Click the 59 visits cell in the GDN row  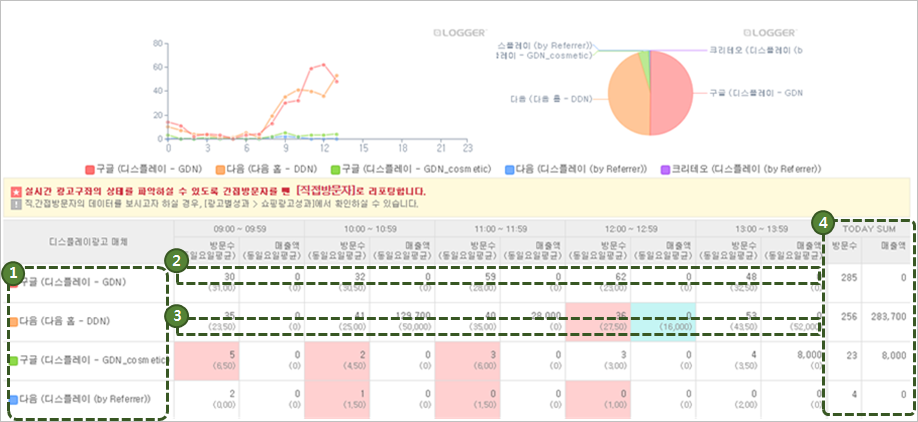tap(467, 283)
